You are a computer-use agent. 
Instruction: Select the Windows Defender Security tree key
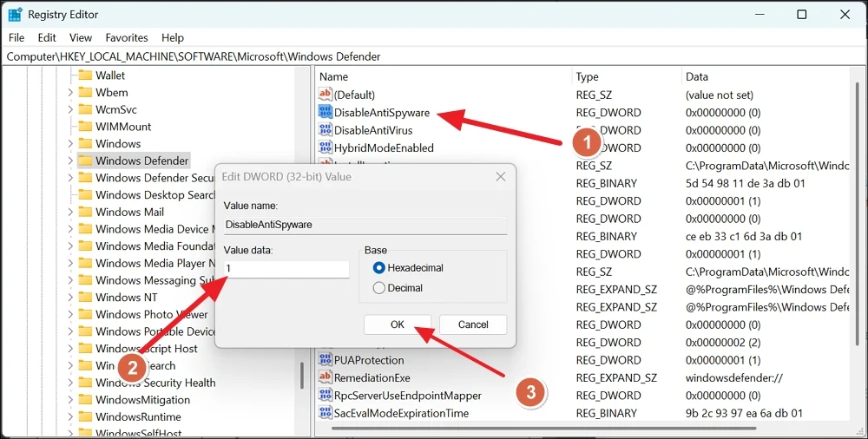click(x=155, y=178)
